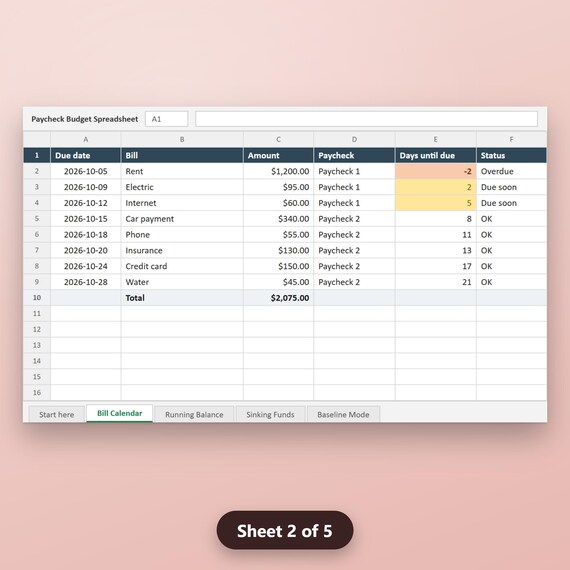Select the $45.00 amount cell

click(x=278, y=282)
